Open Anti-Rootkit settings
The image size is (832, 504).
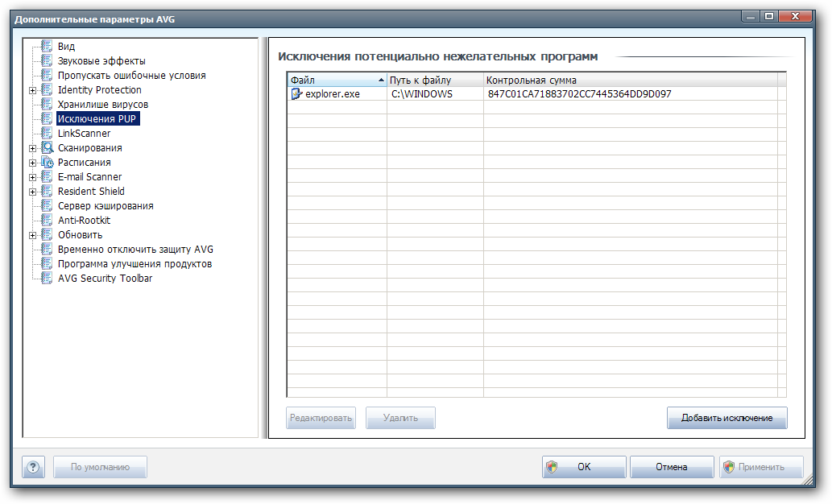click(84, 220)
